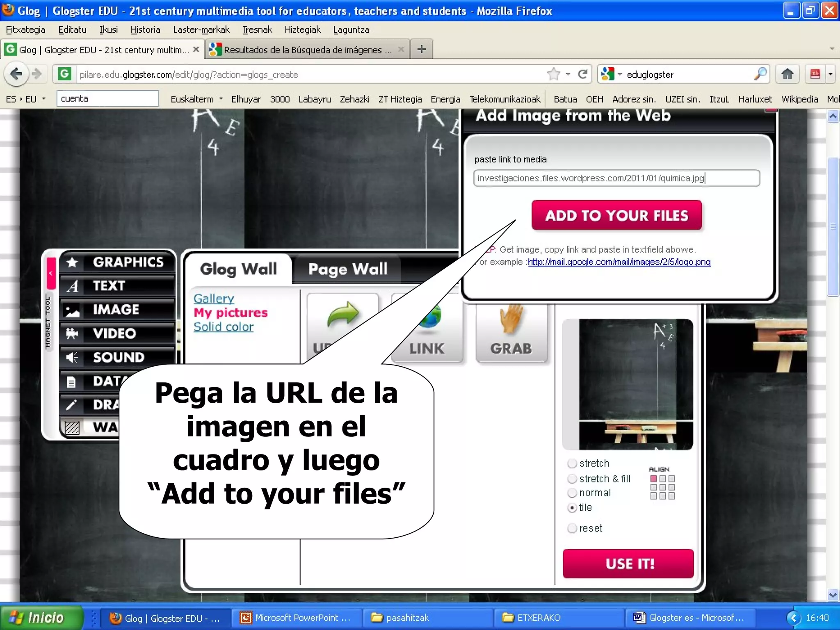The image size is (840, 630).
Task: Open the tab list dropdown arrow
Action: click(832, 49)
